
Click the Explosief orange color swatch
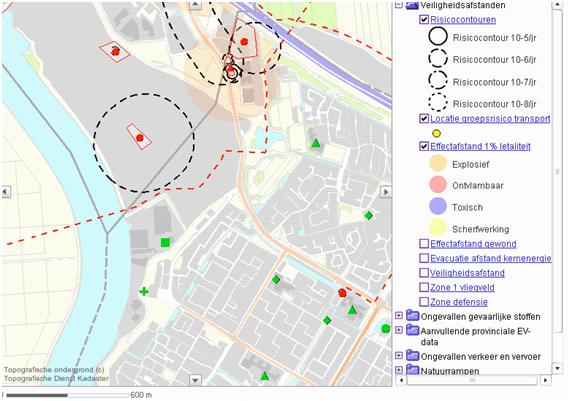[438, 163]
